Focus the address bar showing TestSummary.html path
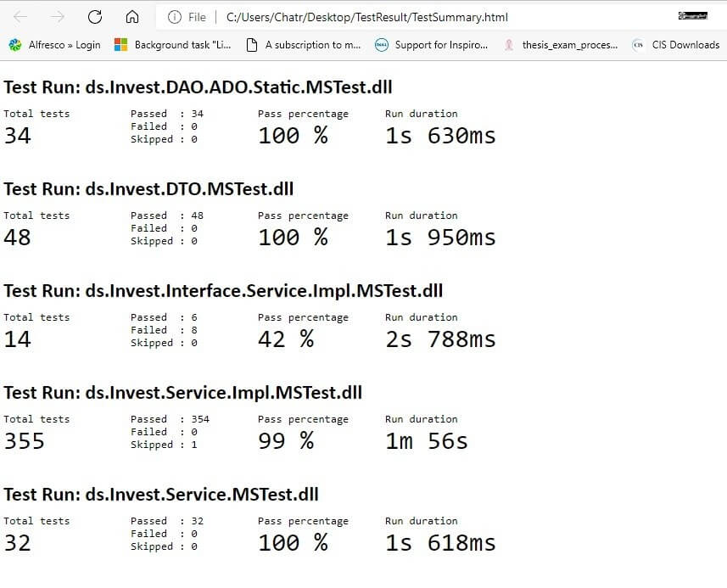Image resolution: width=727 pixels, height=588 pixels. pyautogui.click(x=366, y=17)
